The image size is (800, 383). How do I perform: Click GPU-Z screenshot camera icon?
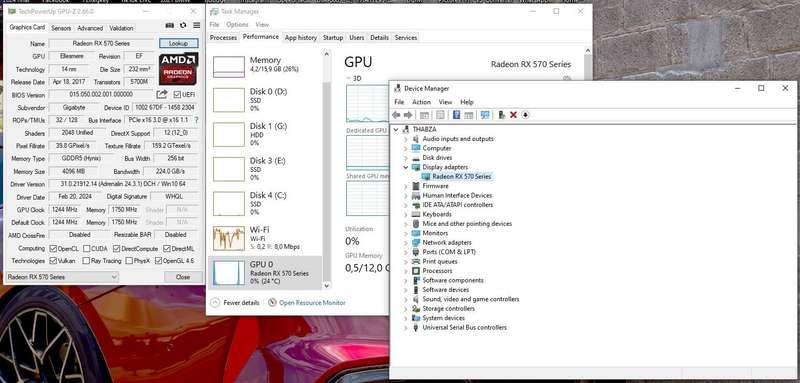[170, 25]
